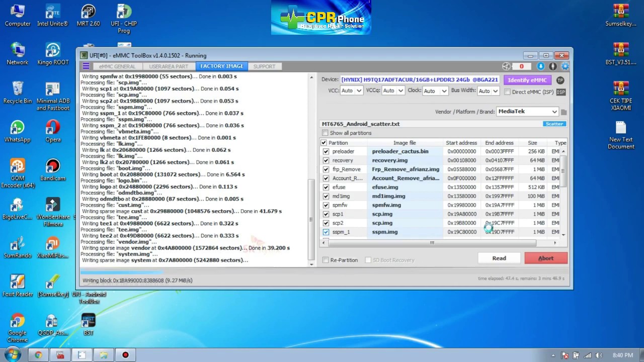Image resolution: width=644 pixels, height=362 pixels.
Task: Toggle the Show all partitions checkbox
Action: [x=325, y=133]
